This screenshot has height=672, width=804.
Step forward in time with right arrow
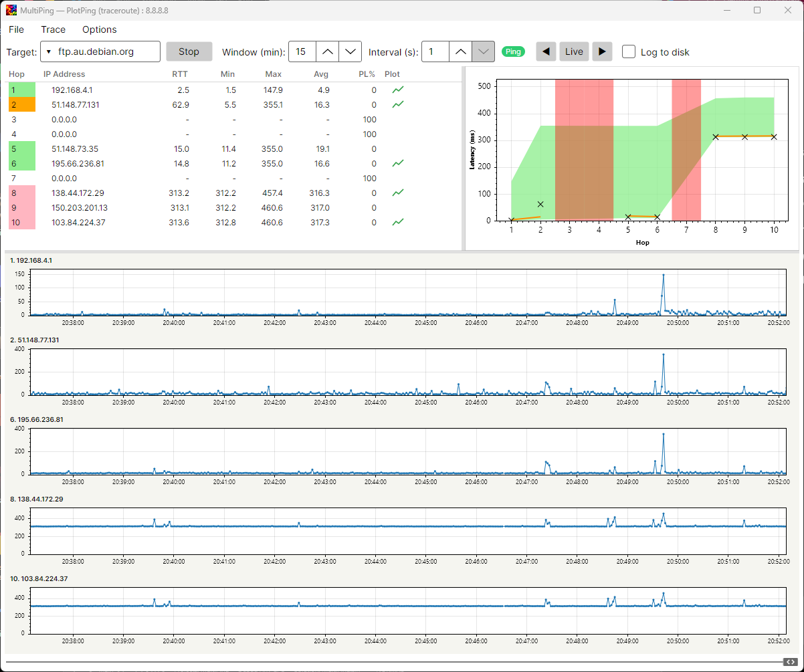[602, 51]
